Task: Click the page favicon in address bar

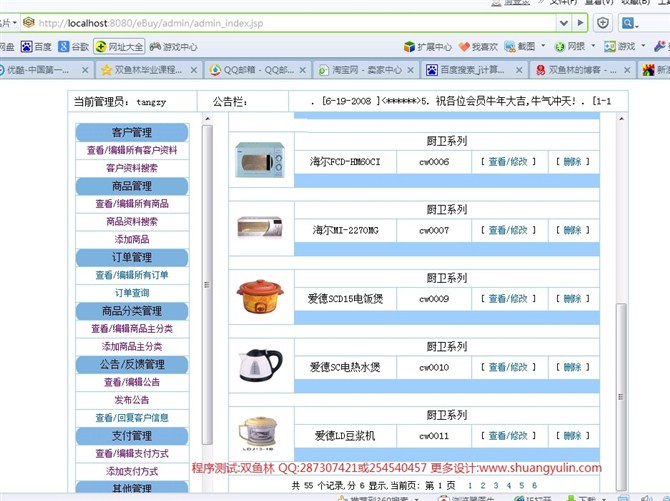Action: pyautogui.click(x=29, y=22)
